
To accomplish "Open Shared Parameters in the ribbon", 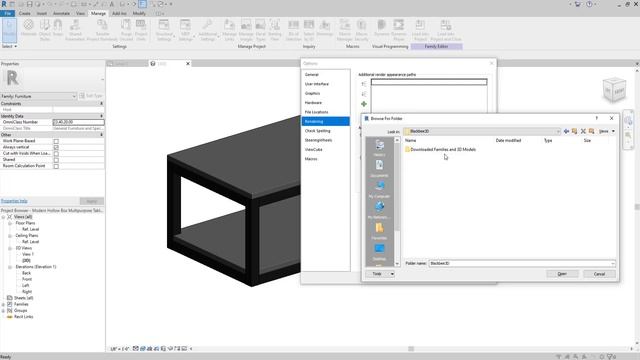I will coord(75,29).
